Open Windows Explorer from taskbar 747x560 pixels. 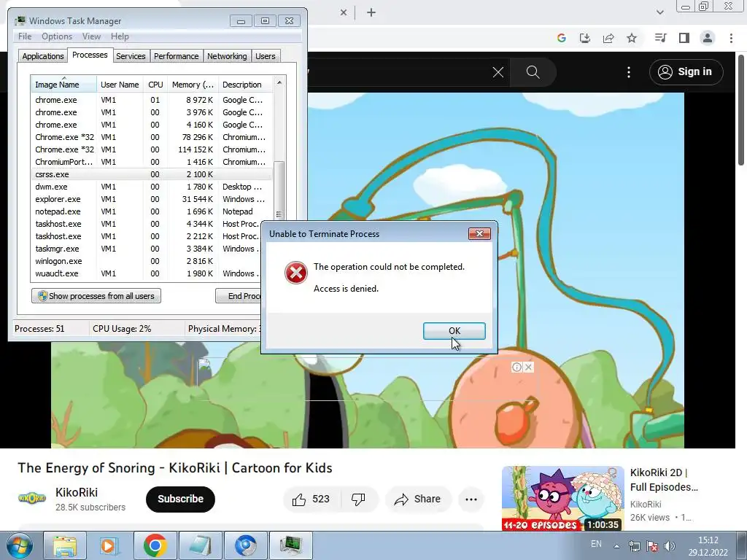click(65, 545)
